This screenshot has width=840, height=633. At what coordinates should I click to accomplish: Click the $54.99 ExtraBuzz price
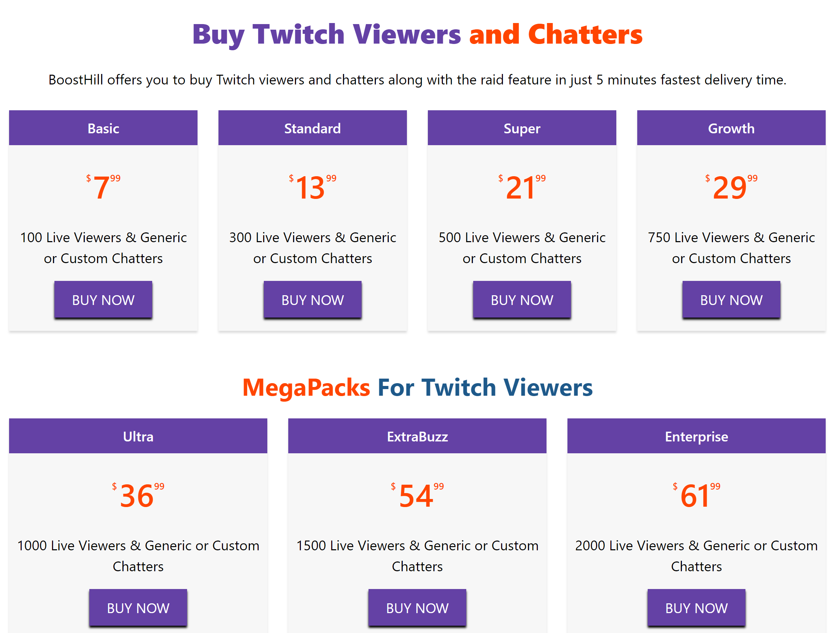(x=417, y=495)
